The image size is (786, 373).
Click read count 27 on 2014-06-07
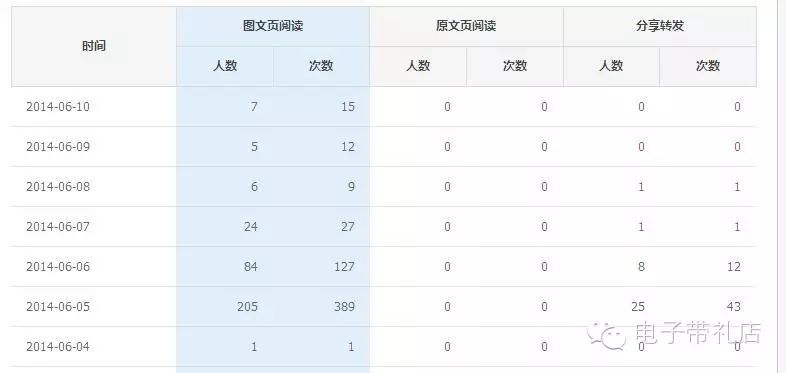click(348, 227)
